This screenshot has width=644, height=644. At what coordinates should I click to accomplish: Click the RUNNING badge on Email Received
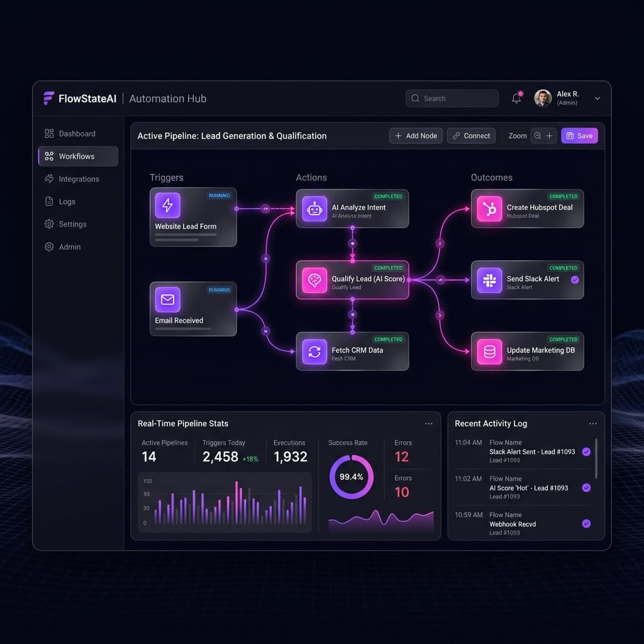click(219, 290)
